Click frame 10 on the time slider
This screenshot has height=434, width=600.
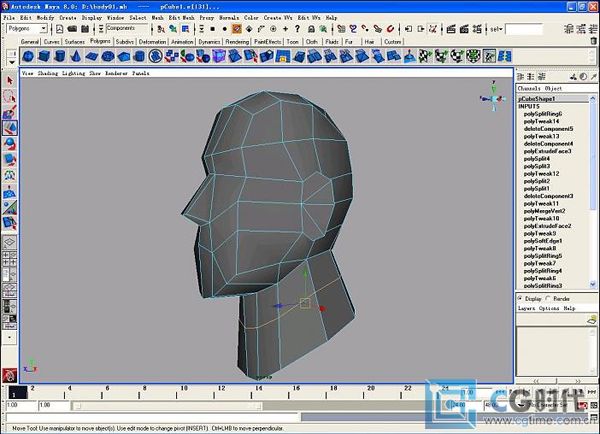point(184,392)
